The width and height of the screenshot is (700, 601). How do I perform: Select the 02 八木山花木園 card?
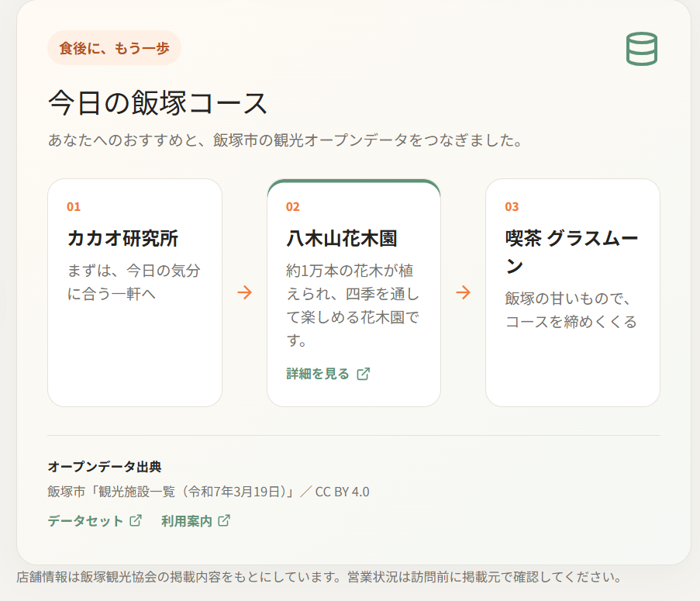tap(354, 293)
